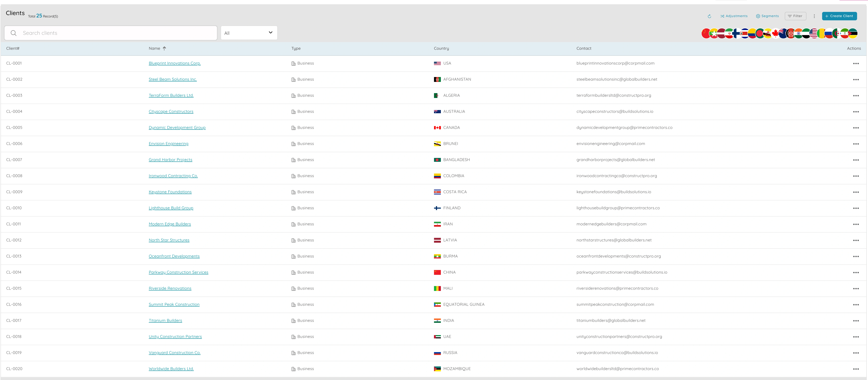Open actions menu for Titanium Builders row
This screenshot has width=868, height=380.
pos(856,321)
